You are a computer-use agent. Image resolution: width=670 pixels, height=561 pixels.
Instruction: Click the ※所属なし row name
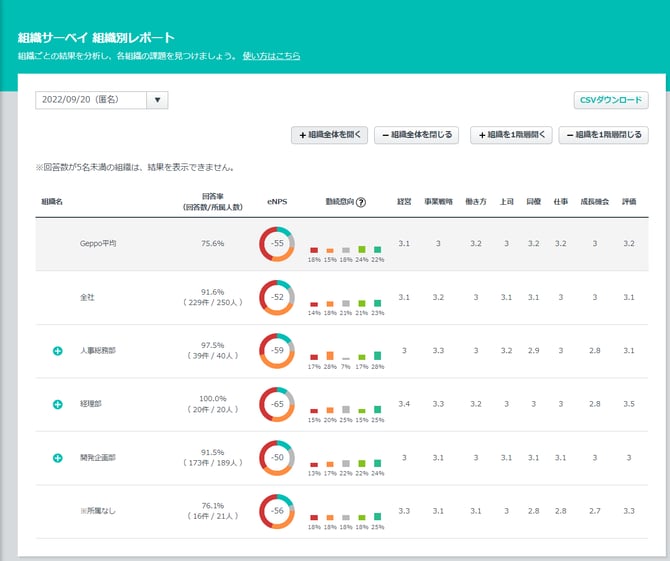coord(98,511)
